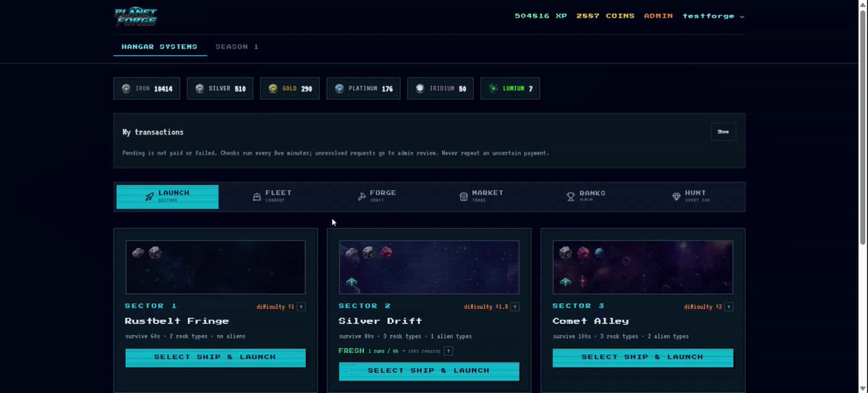Click the iron resource icon
The image size is (868, 393).
click(x=127, y=88)
